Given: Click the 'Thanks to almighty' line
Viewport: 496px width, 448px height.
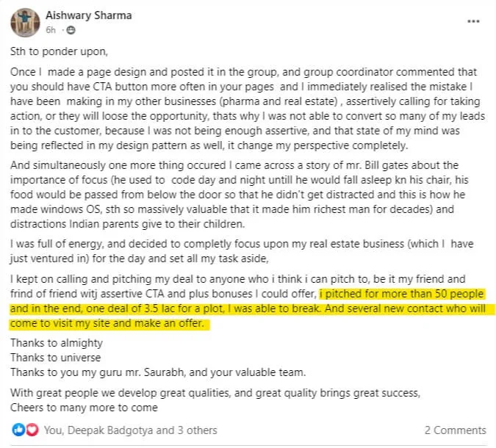Looking at the screenshot, I should [x=57, y=343].
